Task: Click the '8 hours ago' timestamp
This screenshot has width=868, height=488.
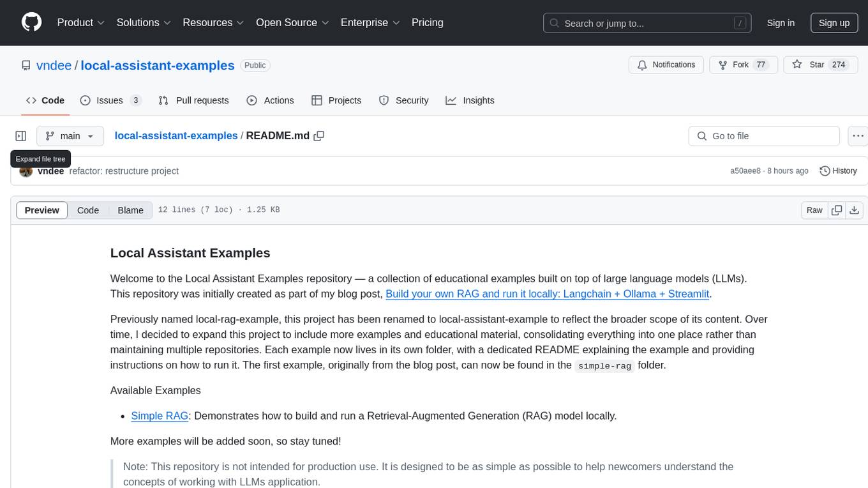Action: point(788,171)
